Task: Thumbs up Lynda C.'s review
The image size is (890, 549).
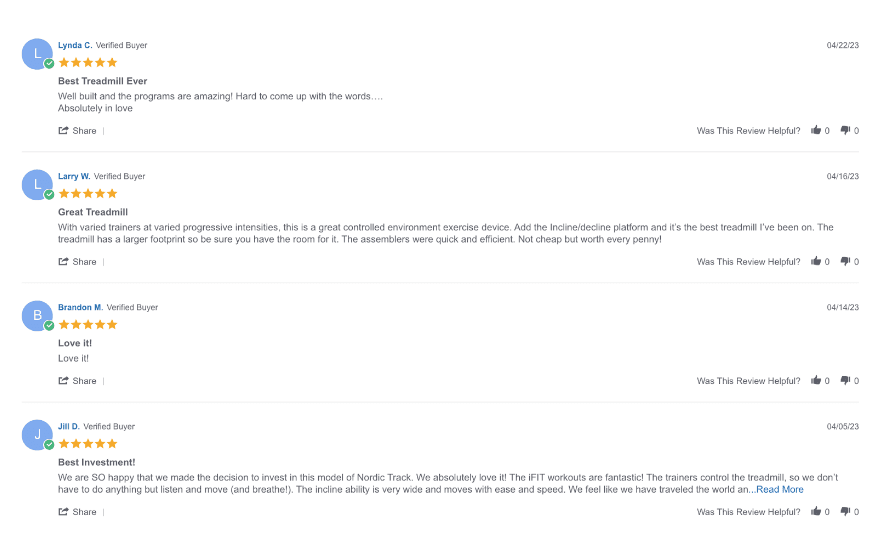Action: pyautogui.click(x=816, y=130)
